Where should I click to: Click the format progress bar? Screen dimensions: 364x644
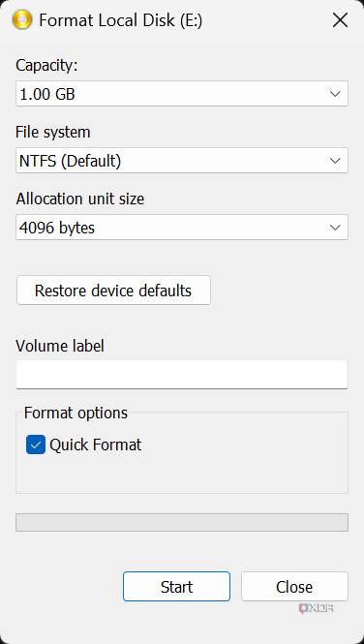(x=182, y=522)
